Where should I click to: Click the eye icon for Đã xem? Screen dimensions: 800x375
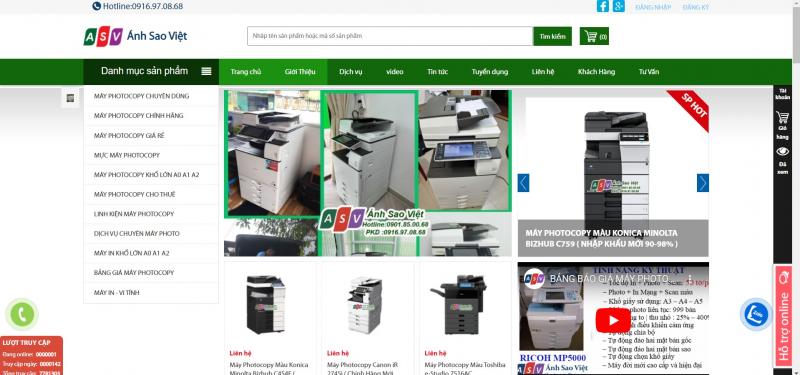coord(782,152)
